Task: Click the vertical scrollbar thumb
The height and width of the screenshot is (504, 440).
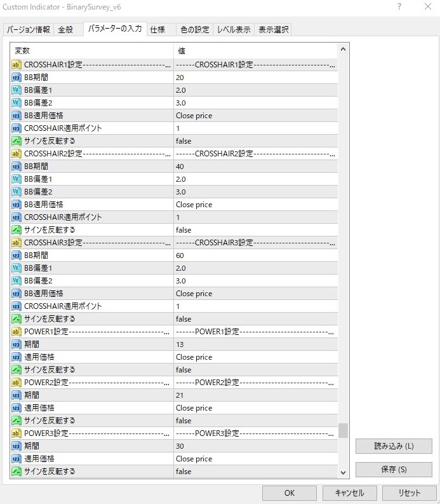Action: (343, 431)
